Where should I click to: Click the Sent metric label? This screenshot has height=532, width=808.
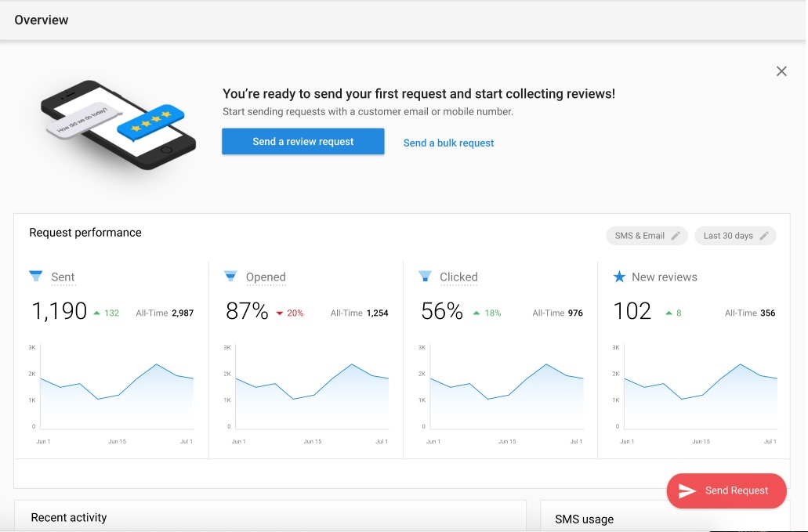(x=63, y=277)
